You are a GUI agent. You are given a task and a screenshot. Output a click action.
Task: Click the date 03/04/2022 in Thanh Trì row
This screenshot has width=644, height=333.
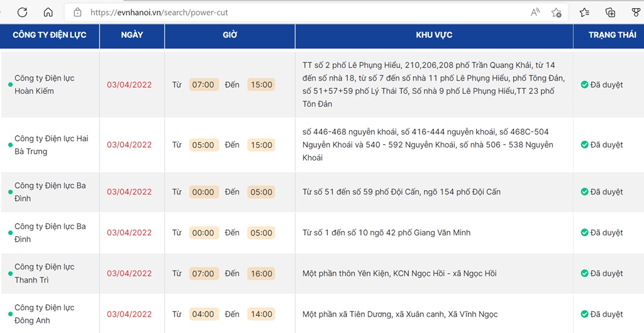point(130,273)
